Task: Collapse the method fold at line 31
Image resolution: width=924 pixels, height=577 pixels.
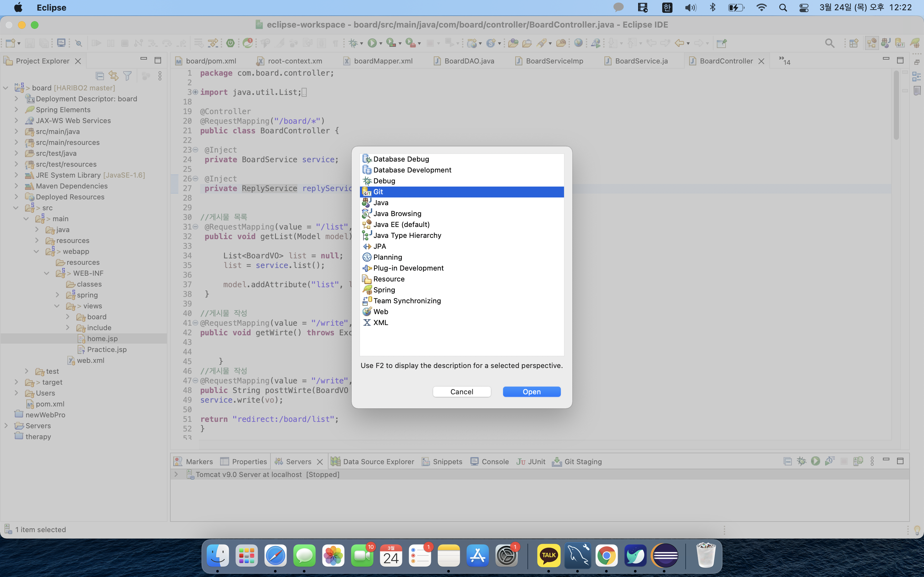Action: click(x=195, y=227)
